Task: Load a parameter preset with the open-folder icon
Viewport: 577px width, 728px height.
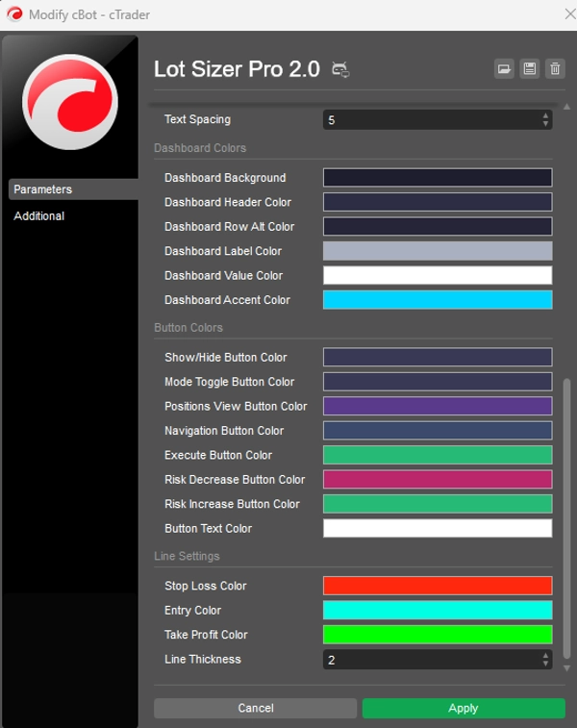Action: coord(504,69)
